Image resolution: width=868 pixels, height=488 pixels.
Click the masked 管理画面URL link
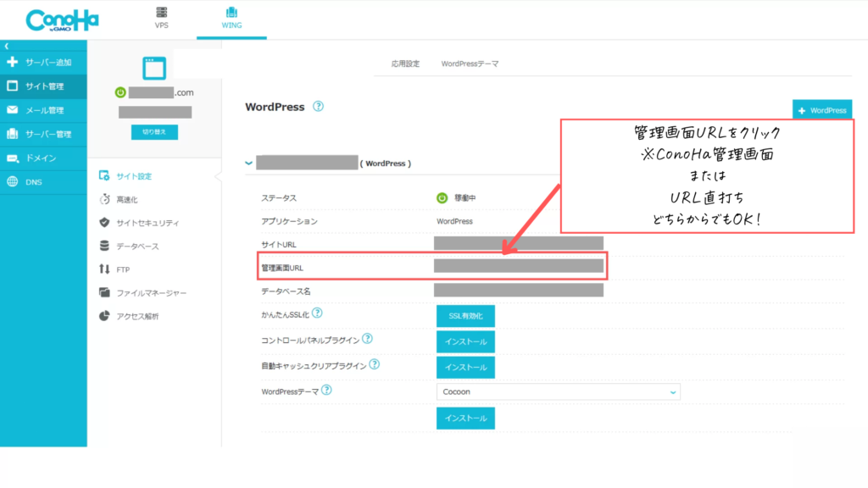pyautogui.click(x=518, y=266)
